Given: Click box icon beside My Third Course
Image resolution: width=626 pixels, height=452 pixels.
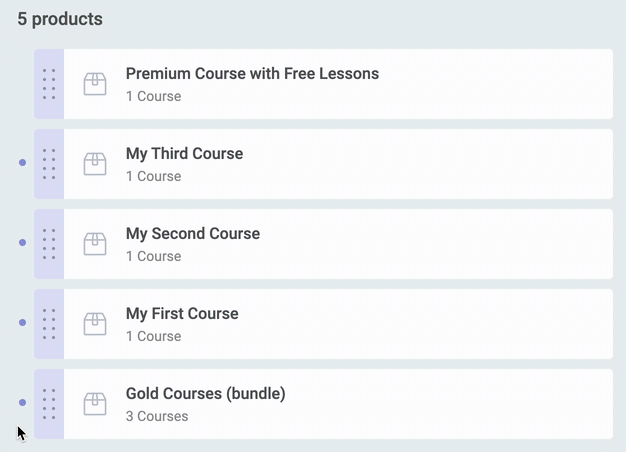Looking at the screenshot, I should tap(95, 164).
